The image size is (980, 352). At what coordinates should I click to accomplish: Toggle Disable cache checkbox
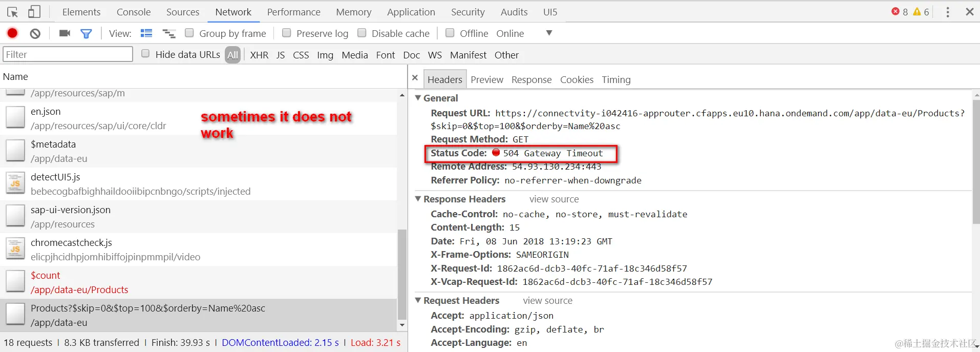tap(362, 33)
